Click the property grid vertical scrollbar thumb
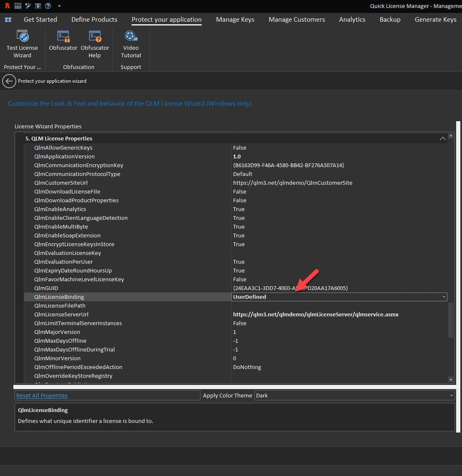 click(x=451, y=320)
